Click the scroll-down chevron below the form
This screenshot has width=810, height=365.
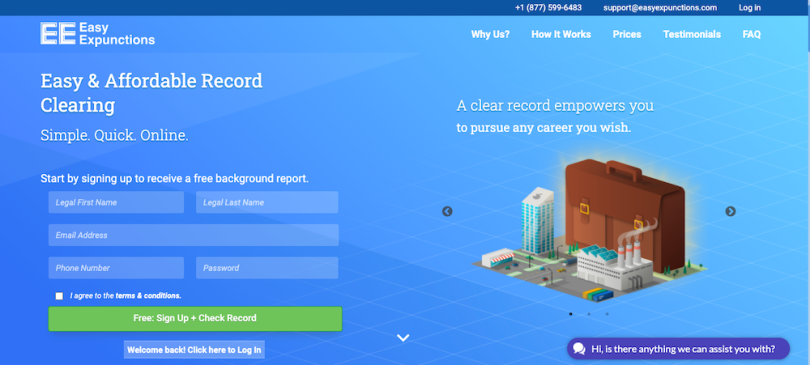[x=403, y=338]
